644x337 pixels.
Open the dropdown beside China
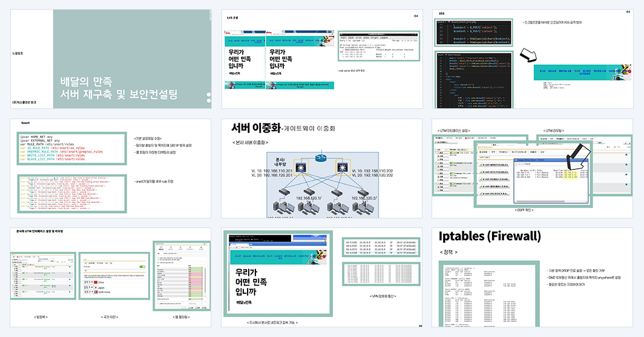coord(88,283)
